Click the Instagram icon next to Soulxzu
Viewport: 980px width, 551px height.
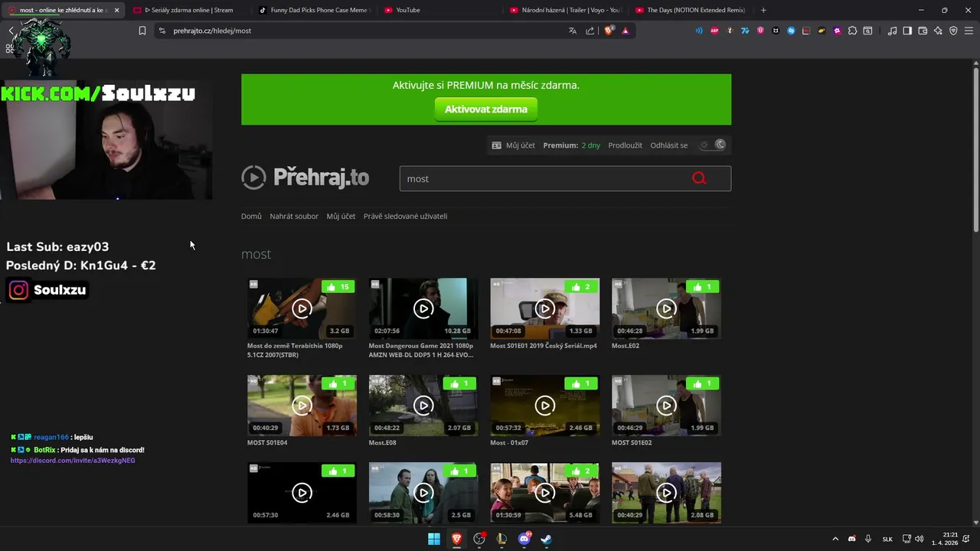coord(19,290)
